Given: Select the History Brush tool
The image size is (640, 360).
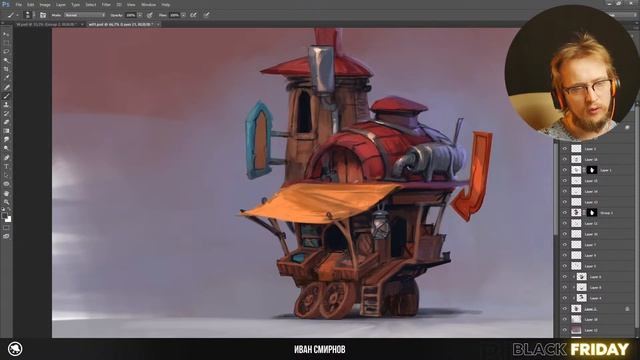Looking at the screenshot, I should click(x=6, y=113).
